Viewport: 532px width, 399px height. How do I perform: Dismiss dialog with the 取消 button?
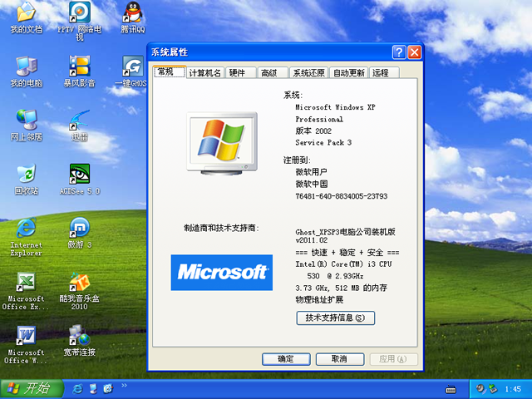[x=340, y=359]
